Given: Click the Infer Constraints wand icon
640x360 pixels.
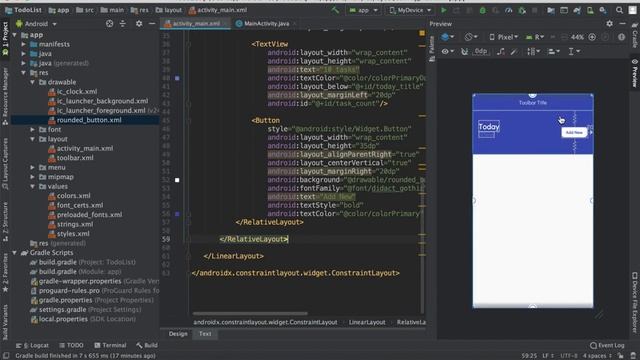Looking at the screenshot, I should tap(514, 51).
